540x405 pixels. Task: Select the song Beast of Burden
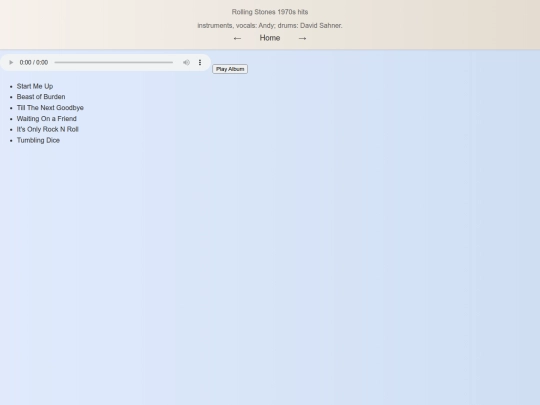pyautogui.click(x=41, y=97)
